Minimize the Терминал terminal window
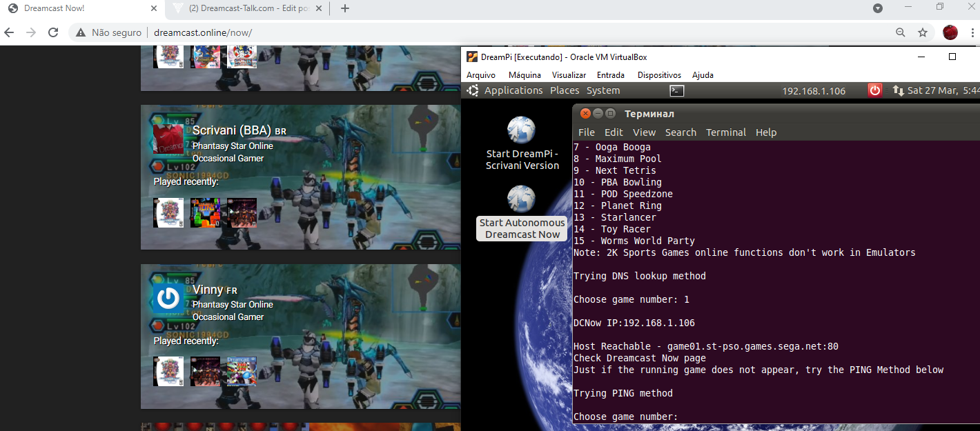Viewport: 980px width, 431px height. pos(598,114)
